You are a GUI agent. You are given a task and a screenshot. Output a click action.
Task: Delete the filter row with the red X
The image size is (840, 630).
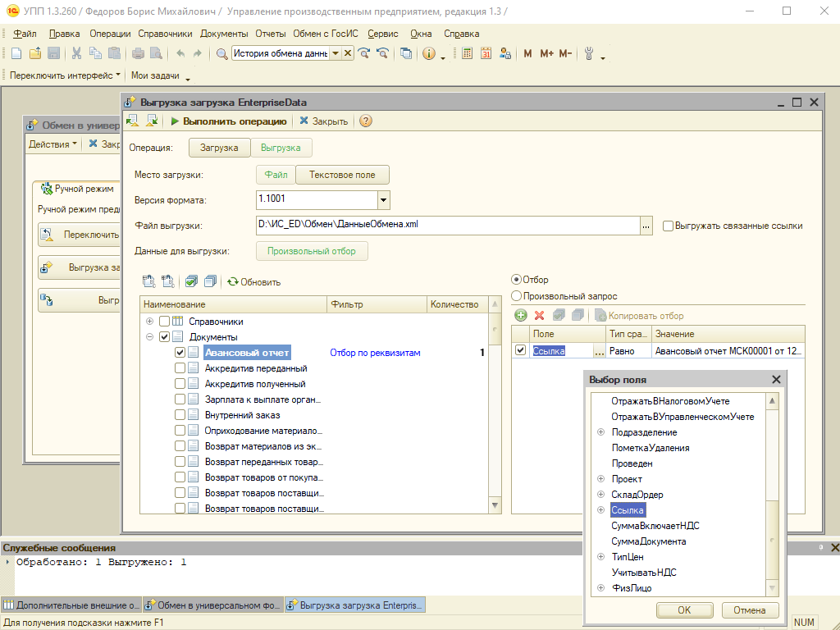point(539,316)
